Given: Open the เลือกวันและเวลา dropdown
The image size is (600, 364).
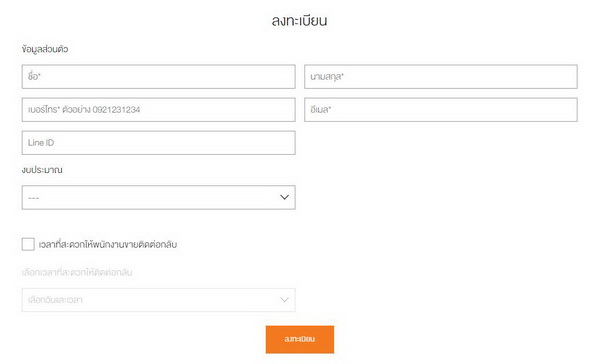Looking at the screenshot, I should pos(158,300).
